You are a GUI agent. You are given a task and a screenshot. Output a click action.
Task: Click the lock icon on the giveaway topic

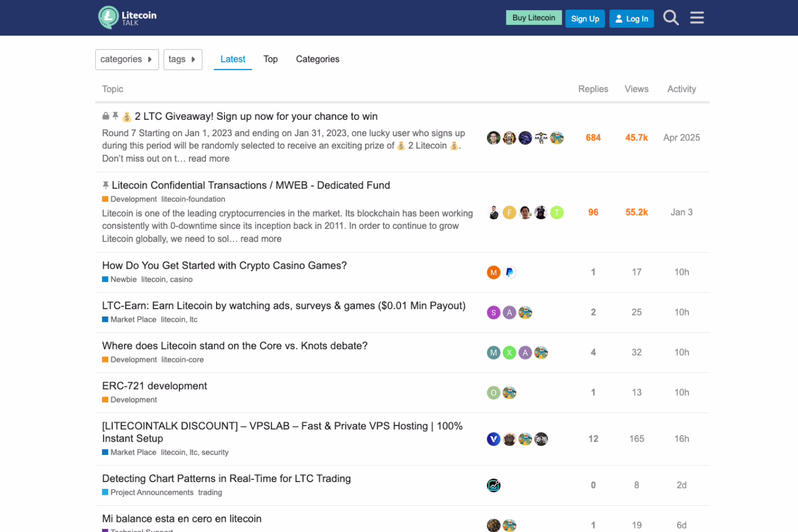(106, 115)
